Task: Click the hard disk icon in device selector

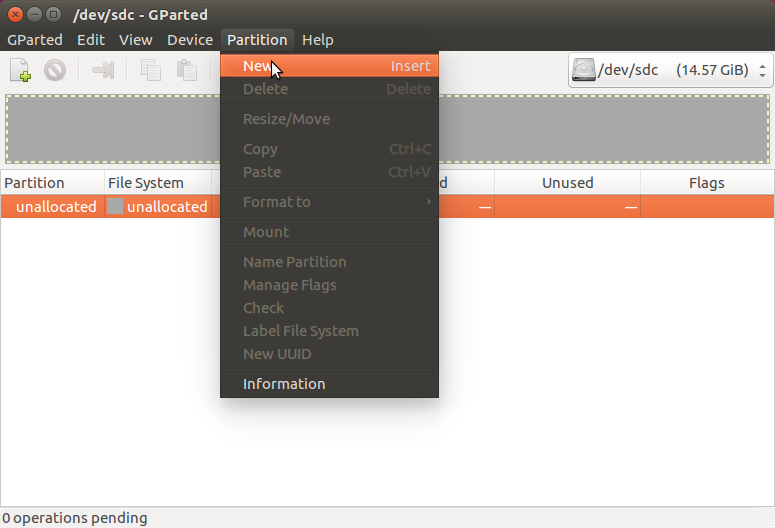Action: [583, 70]
